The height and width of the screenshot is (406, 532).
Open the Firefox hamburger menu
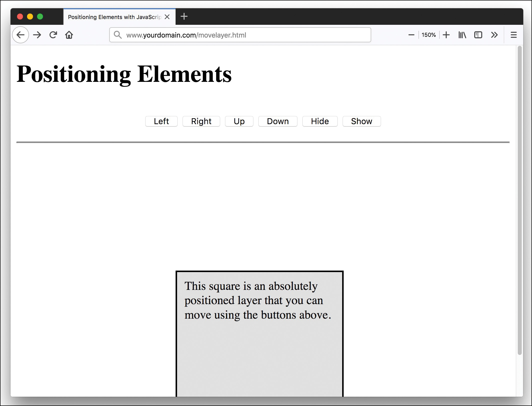click(x=513, y=35)
